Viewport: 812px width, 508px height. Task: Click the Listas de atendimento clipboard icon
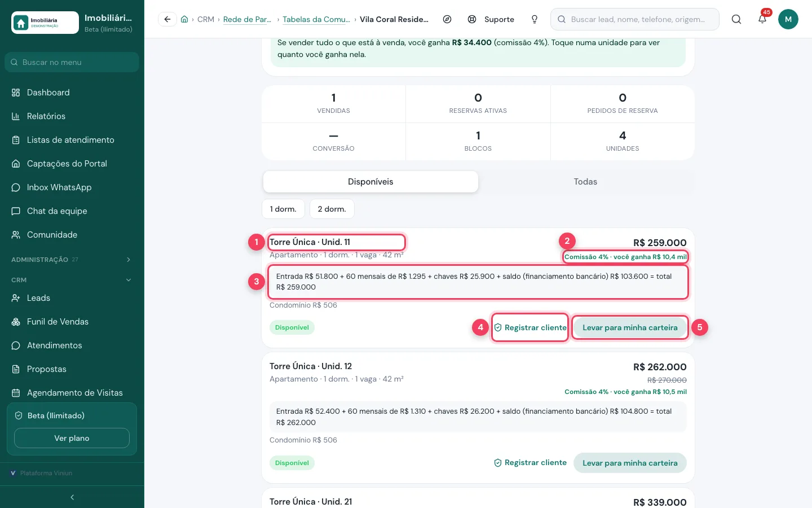(16, 140)
